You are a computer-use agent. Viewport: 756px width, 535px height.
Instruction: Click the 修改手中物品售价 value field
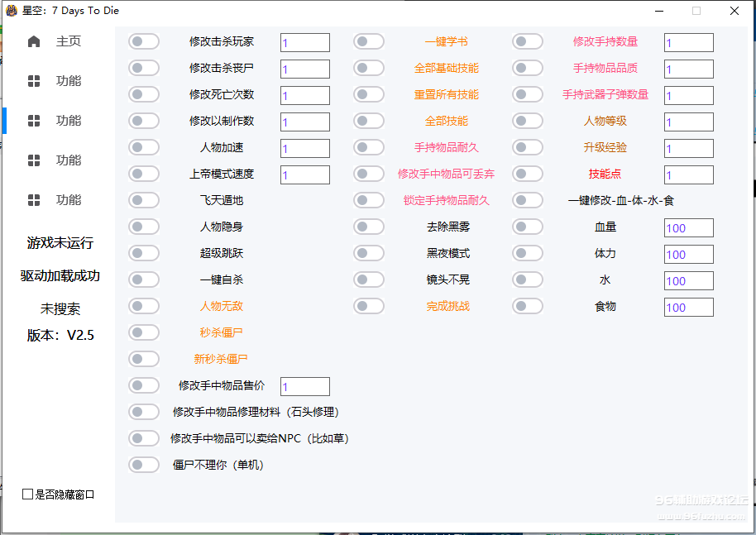(305, 386)
